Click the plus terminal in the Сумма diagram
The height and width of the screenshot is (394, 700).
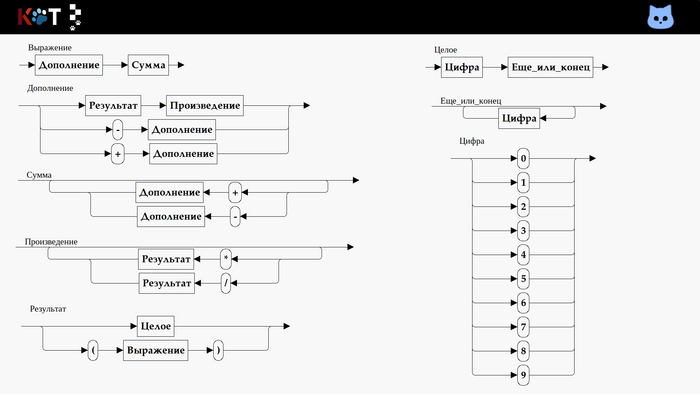point(235,192)
